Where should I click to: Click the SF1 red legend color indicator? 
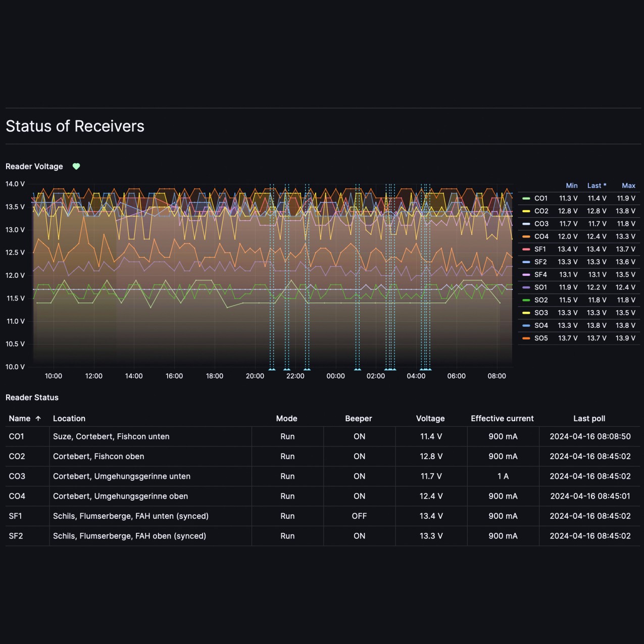(x=526, y=250)
